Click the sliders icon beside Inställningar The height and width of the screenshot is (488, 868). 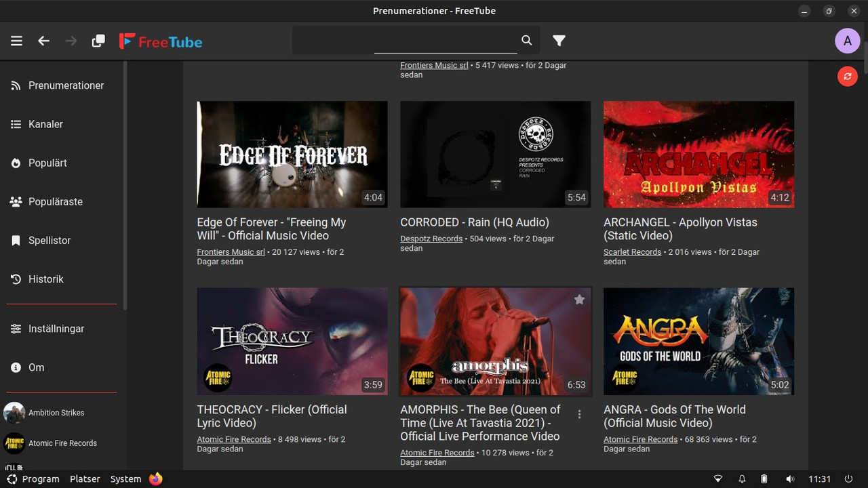click(16, 329)
